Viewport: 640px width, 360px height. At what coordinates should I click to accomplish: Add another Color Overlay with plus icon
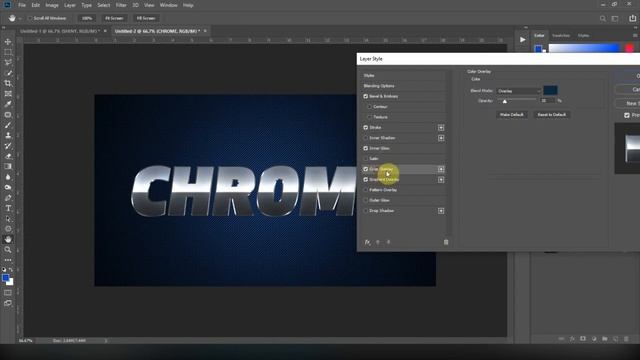(441, 169)
